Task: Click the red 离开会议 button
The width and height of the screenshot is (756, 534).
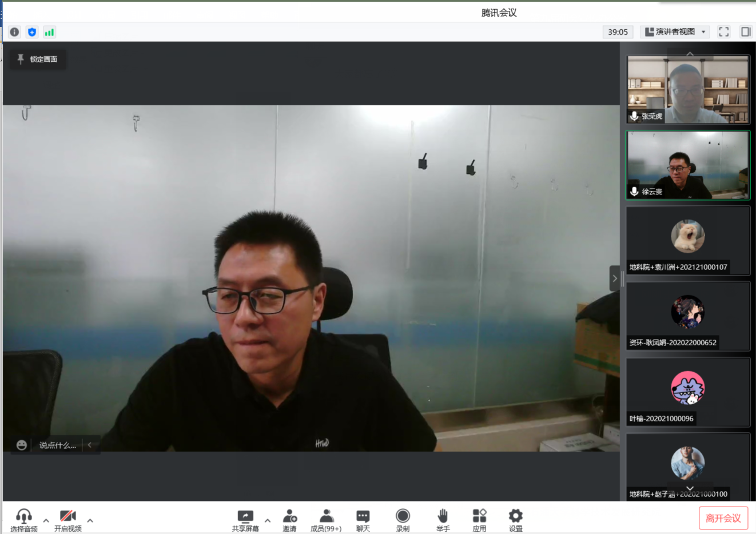Action: (x=723, y=518)
